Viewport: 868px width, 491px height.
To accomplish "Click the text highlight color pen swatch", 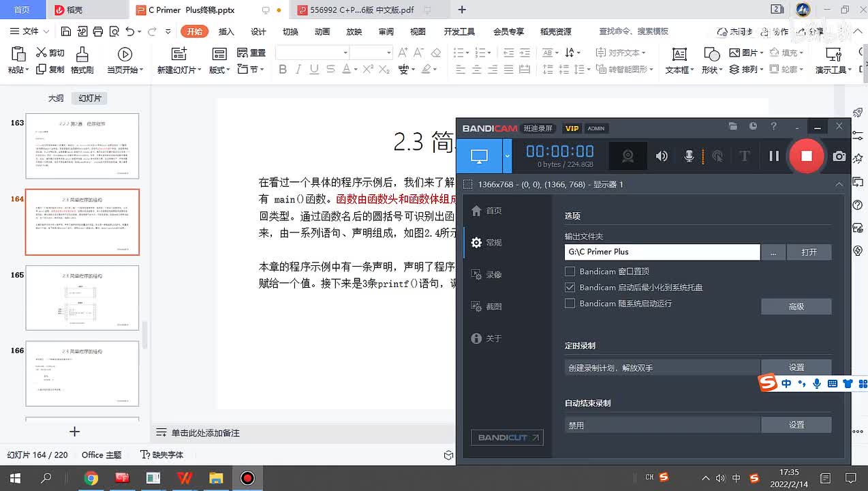I will [427, 69].
